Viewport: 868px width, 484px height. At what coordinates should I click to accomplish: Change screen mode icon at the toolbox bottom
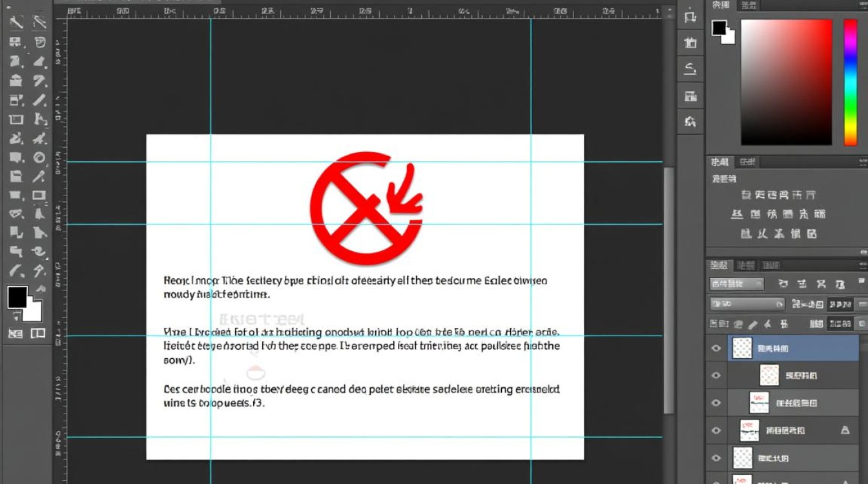tap(38, 333)
